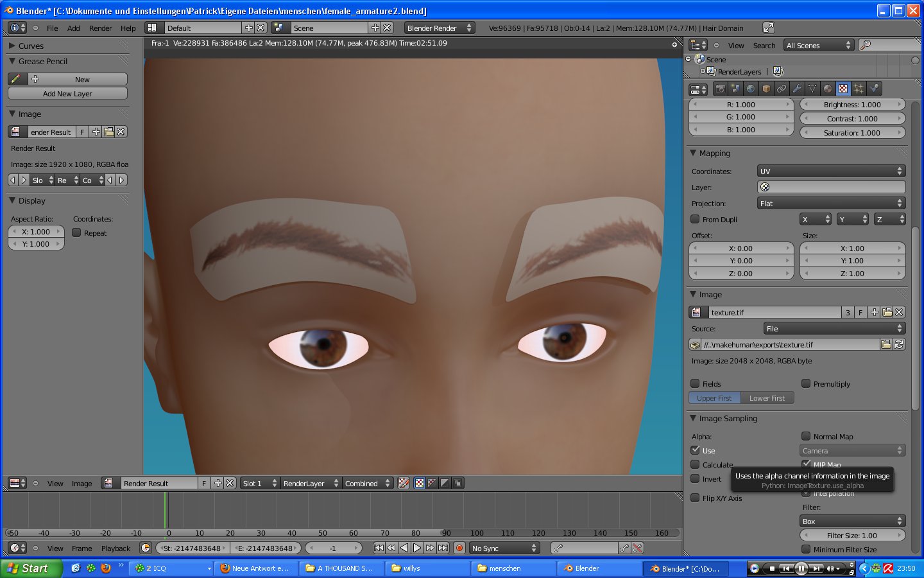Image resolution: width=924 pixels, height=578 pixels.
Task: Click the Add New Layer button
Action: (x=67, y=93)
